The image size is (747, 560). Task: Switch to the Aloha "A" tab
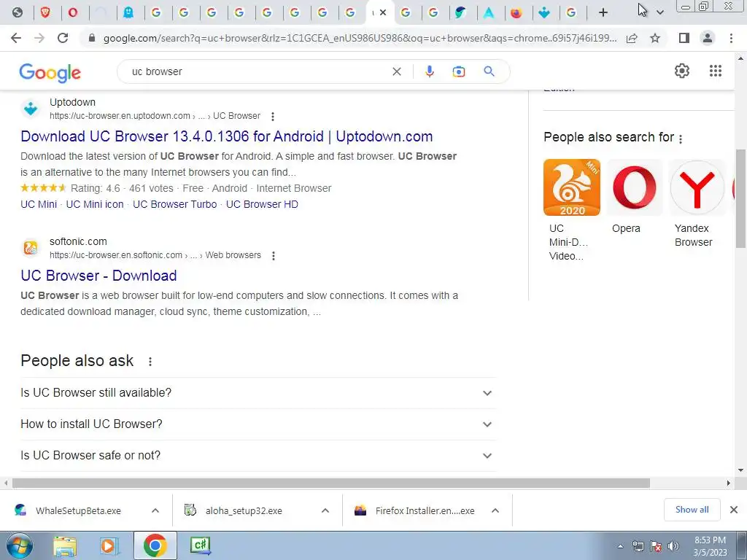tap(488, 12)
